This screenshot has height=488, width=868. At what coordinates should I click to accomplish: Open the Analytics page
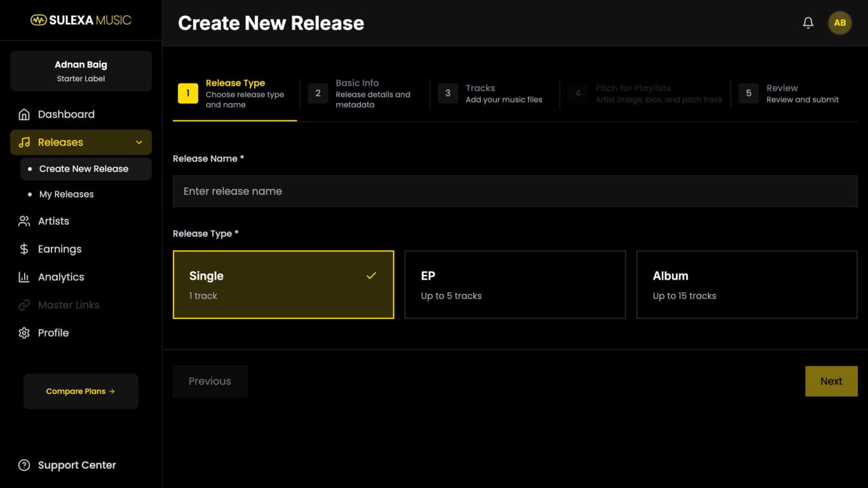pos(81,277)
